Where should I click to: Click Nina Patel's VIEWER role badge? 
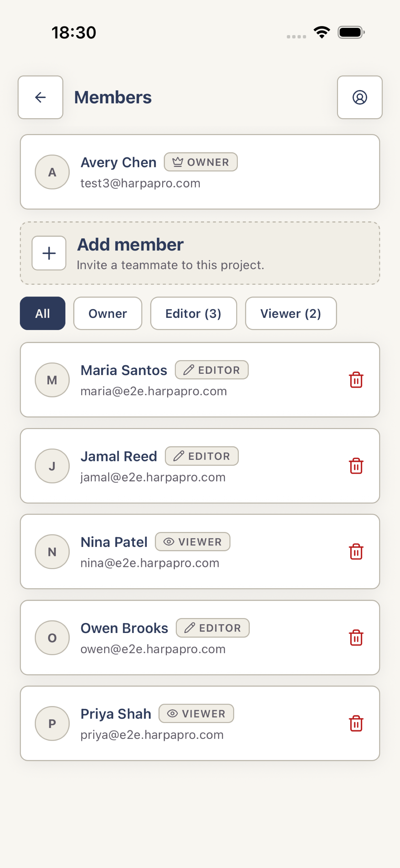pos(193,542)
